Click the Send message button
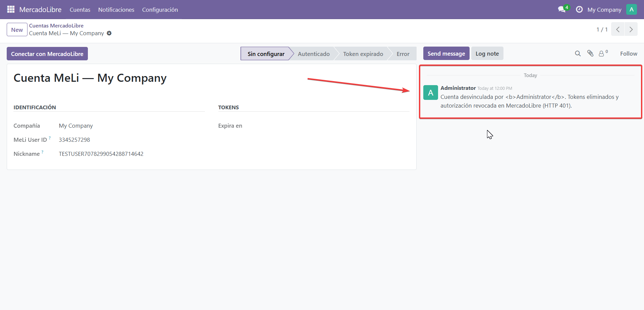This screenshot has width=644, height=310. tap(446, 53)
